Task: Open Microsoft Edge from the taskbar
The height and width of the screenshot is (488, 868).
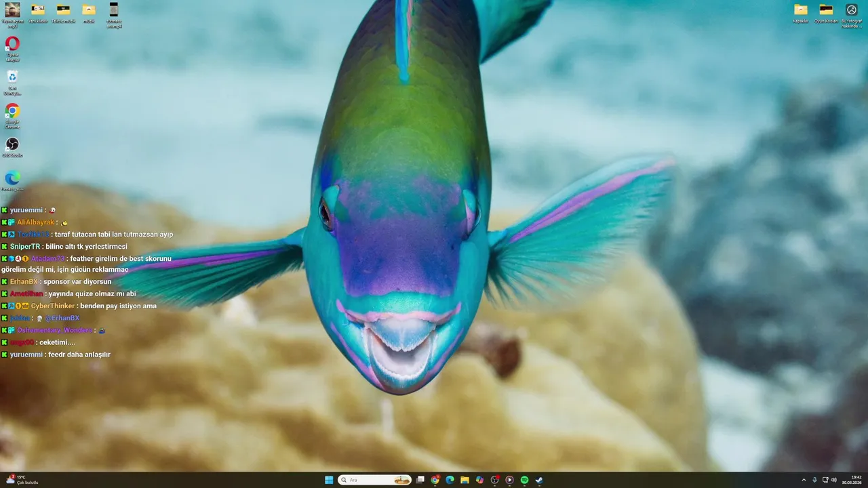Action: click(x=450, y=480)
